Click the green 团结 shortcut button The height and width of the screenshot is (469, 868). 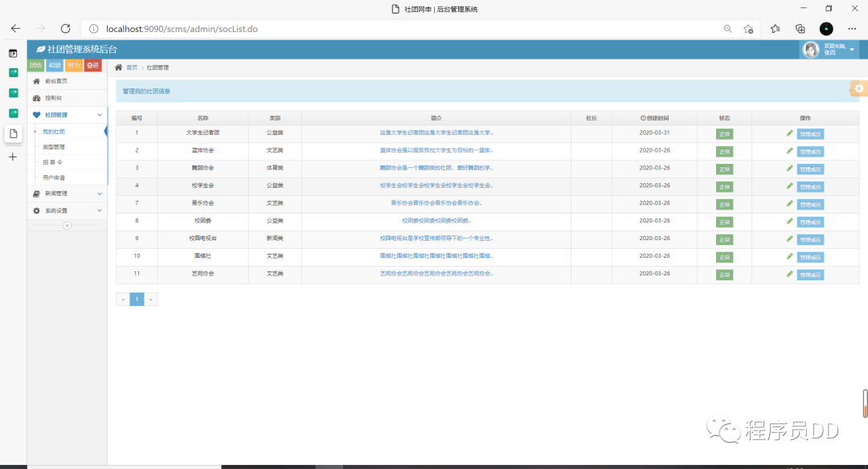click(x=35, y=65)
